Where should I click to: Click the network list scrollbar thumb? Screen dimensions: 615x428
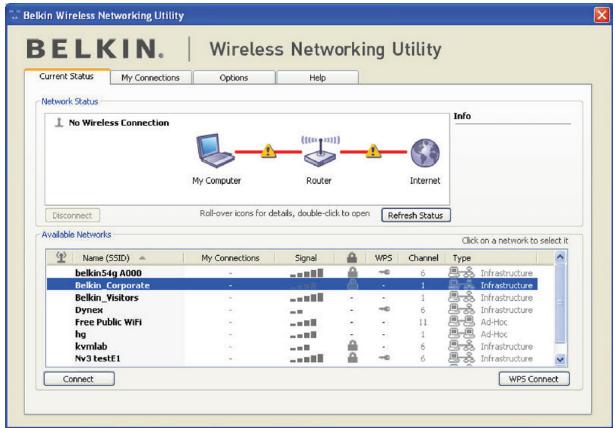[x=560, y=302]
